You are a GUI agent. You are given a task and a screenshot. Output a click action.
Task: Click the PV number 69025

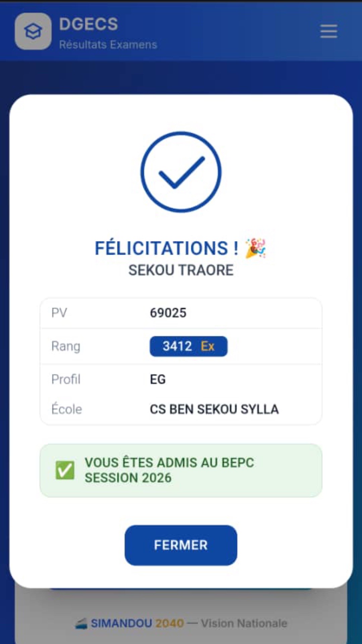pos(168,313)
